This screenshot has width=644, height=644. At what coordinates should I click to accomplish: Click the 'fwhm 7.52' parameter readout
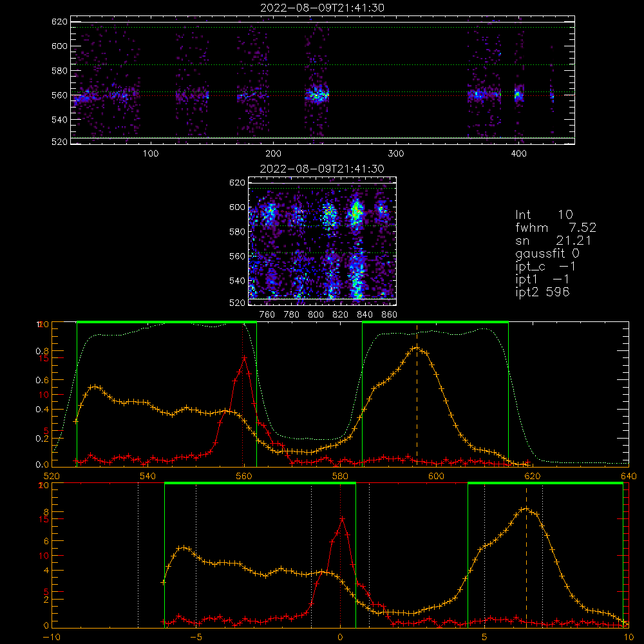click(x=556, y=227)
